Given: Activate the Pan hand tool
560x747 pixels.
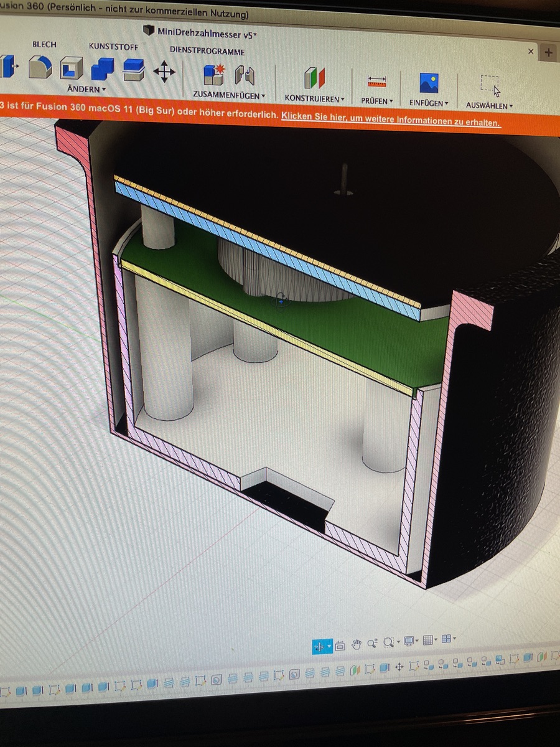Looking at the screenshot, I should point(357,644).
